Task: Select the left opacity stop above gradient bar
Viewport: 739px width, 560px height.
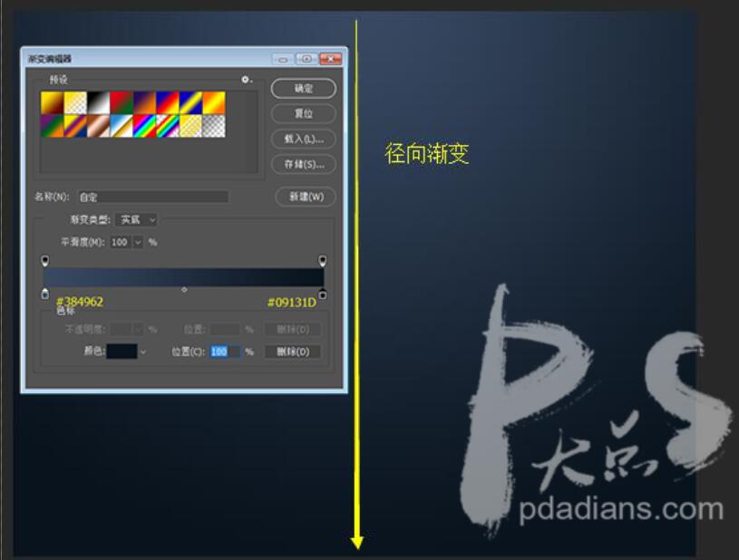Action: tap(45, 261)
